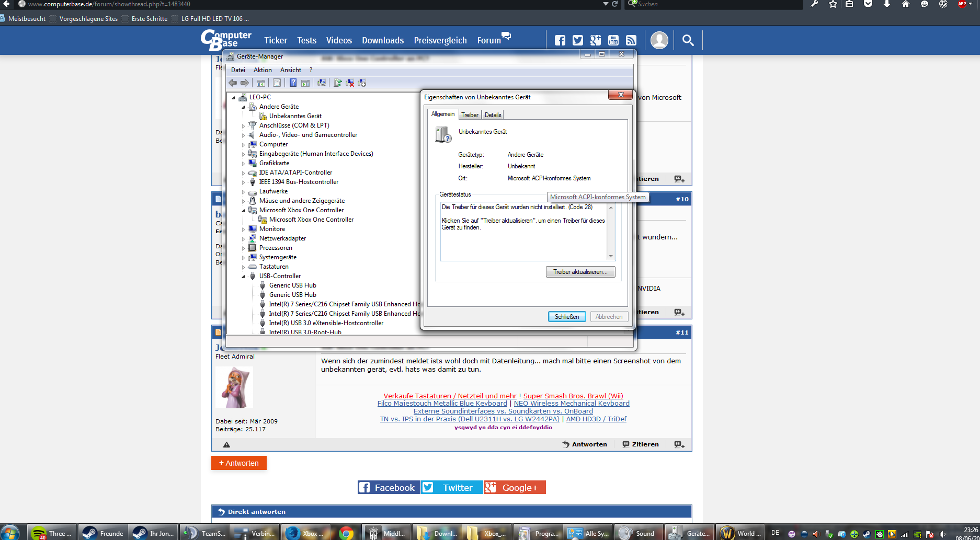Image resolution: width=980 pixels, height=540 pixels.
Task: Select Generic USB Hub first entry
Action: [x=292, y=285]
